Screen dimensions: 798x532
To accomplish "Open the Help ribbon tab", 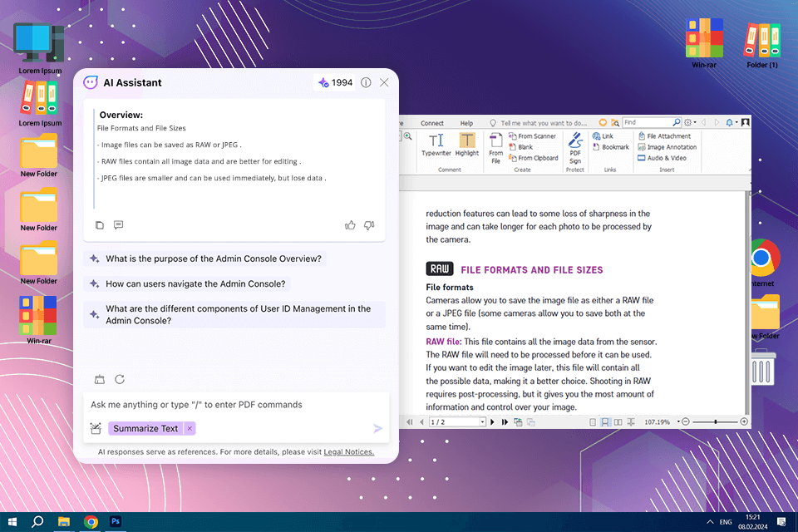I will pos(466,123).
